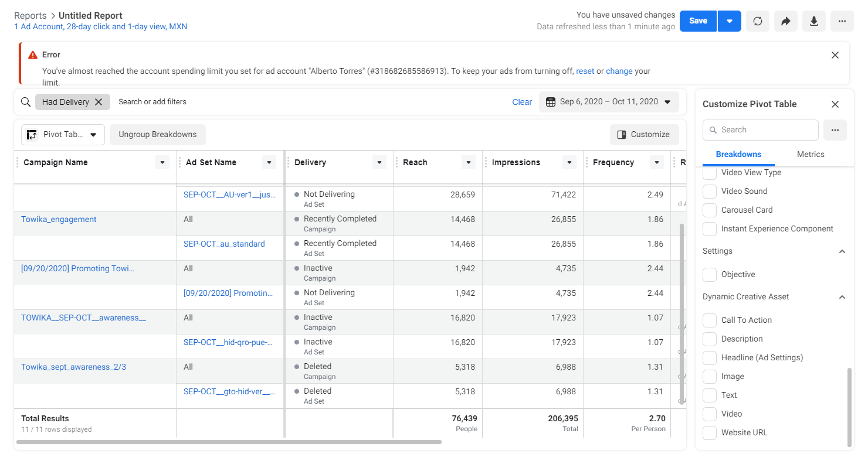Click the download report icon
Image resolution: width=868 pixels, height=464 pixels.
tap(814, 21)
